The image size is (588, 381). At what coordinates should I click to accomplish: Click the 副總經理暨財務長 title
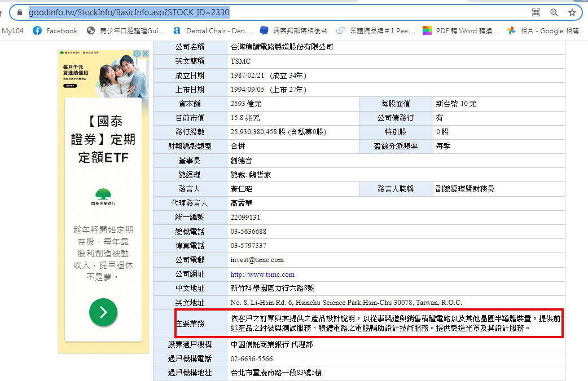coord(465,189)
